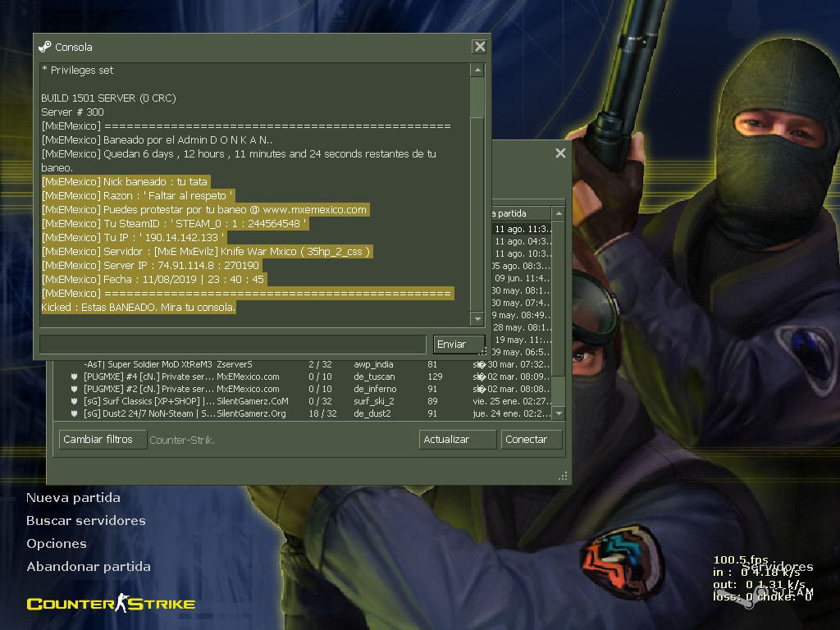Viewport: 840px width, 630px height.
Task: Click the console vertical scrollbar thumb
Action: coord(477,97)
